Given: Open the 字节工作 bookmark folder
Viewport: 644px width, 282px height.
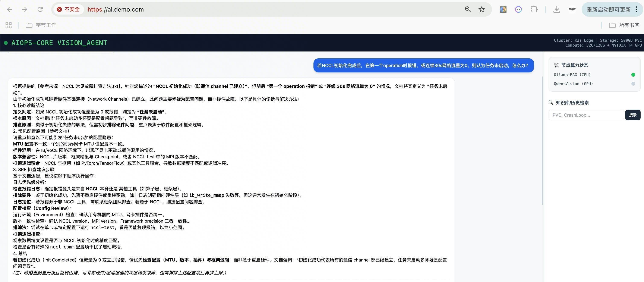Looking at the screenshot, I should [41, 25].
